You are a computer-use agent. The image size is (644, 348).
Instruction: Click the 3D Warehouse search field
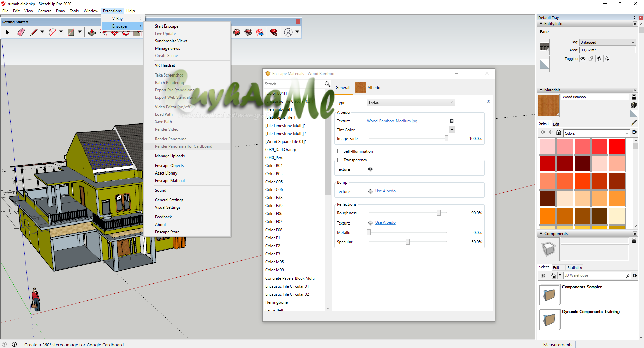(x=594, y=276)
